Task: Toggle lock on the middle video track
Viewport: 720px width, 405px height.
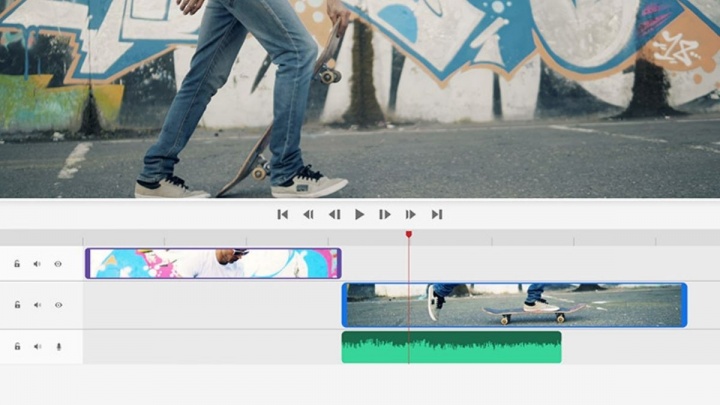Action: tap(17, 305)
